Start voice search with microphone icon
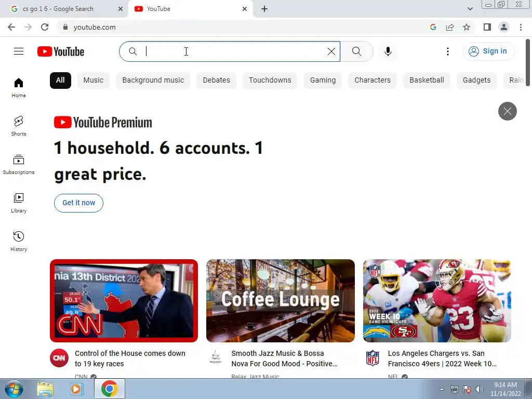The height and width of the screenshot is (399, 532). [388, 51]
